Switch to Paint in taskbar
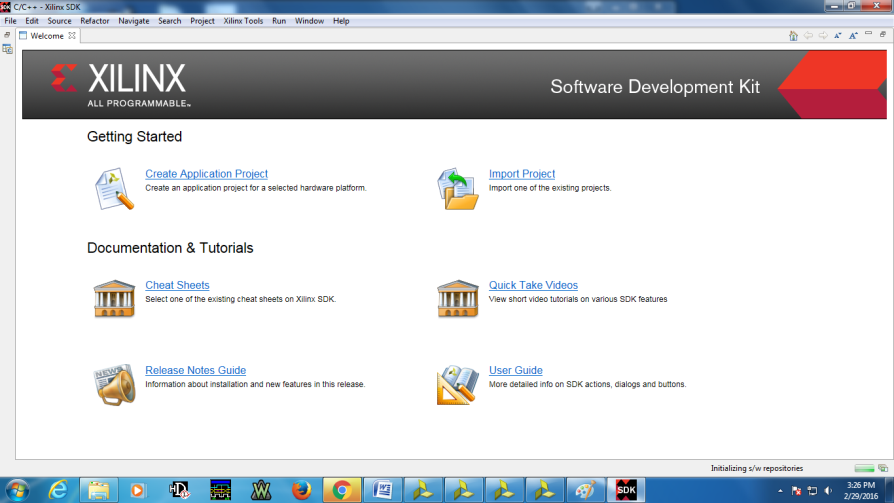The width and height of the screenshot is (894, 503). (586, 490)
